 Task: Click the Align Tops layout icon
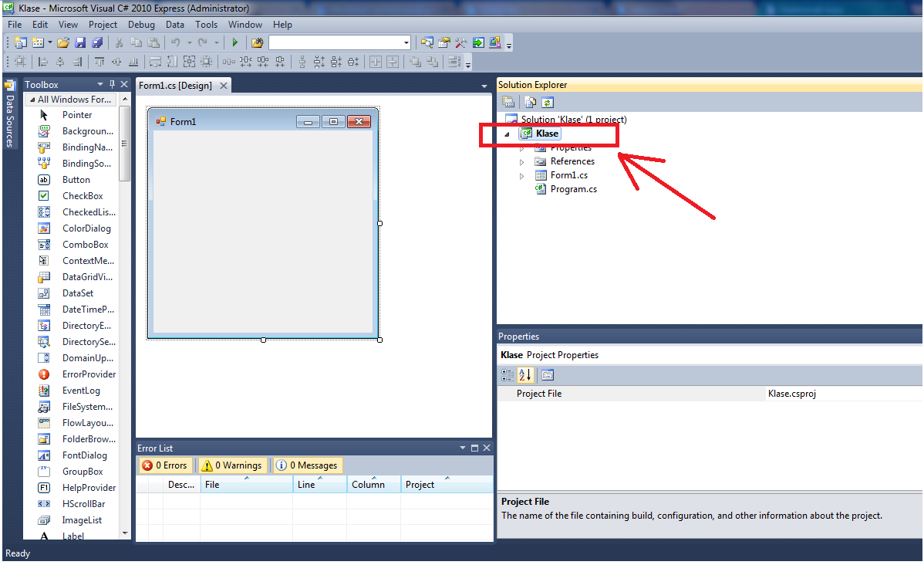tap(99, 62)
